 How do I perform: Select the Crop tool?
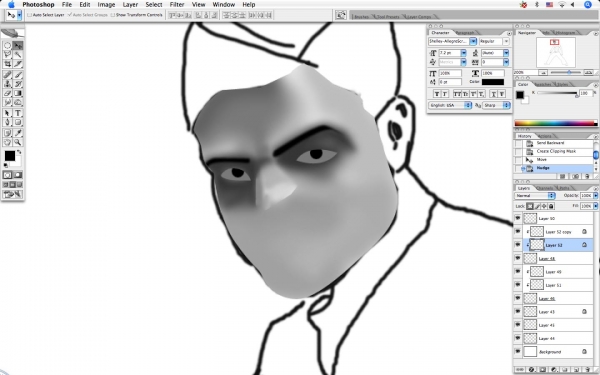[7, 64]
